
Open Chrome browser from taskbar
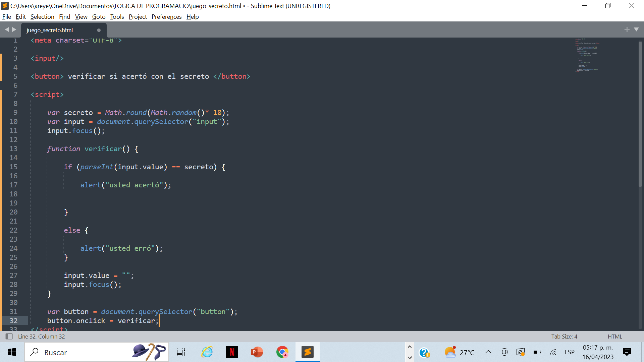coord(282,352)
